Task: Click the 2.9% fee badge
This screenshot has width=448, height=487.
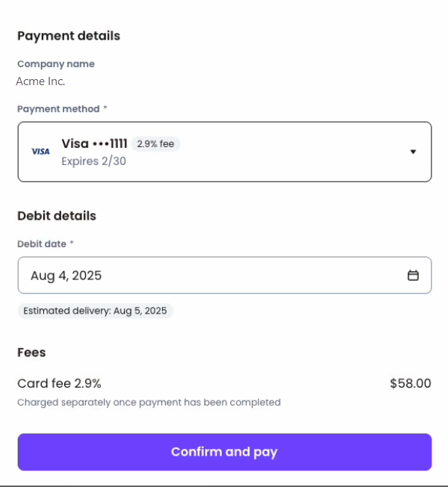Action: (x=155, y=143)
